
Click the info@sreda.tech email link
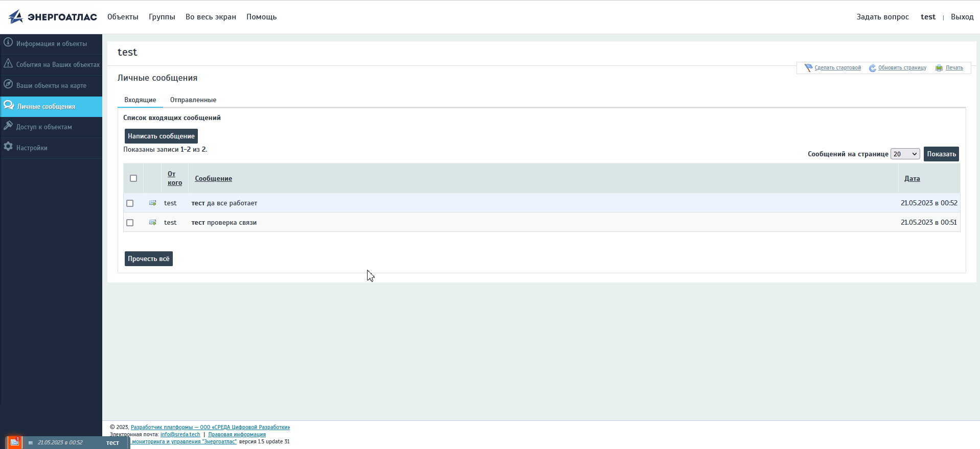[180, 435]
